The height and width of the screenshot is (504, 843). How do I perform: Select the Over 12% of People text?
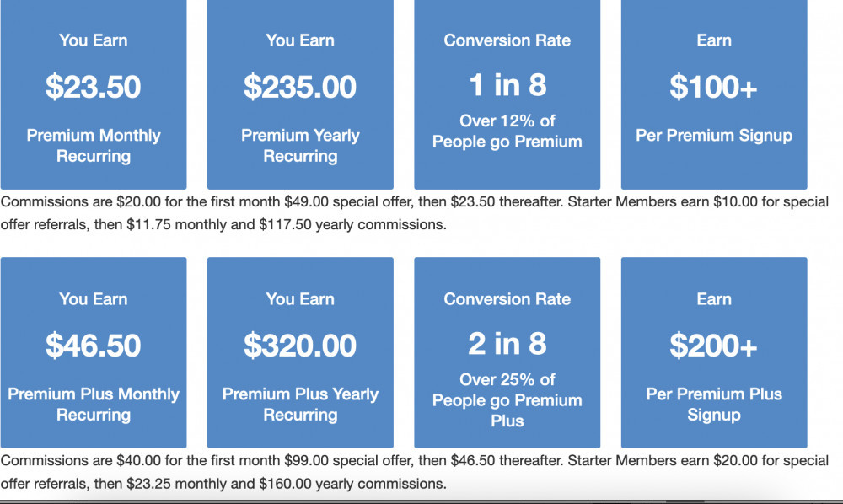click(x=507, y=131)
